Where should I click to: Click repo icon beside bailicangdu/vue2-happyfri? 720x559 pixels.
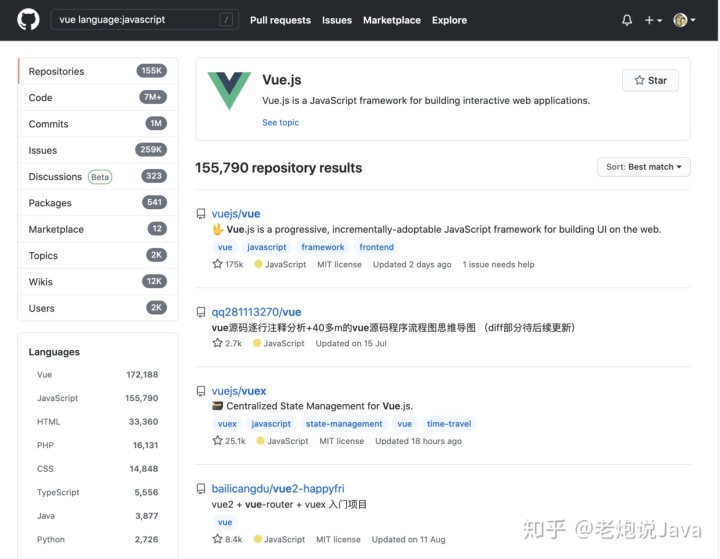click(x=201, y=489)
